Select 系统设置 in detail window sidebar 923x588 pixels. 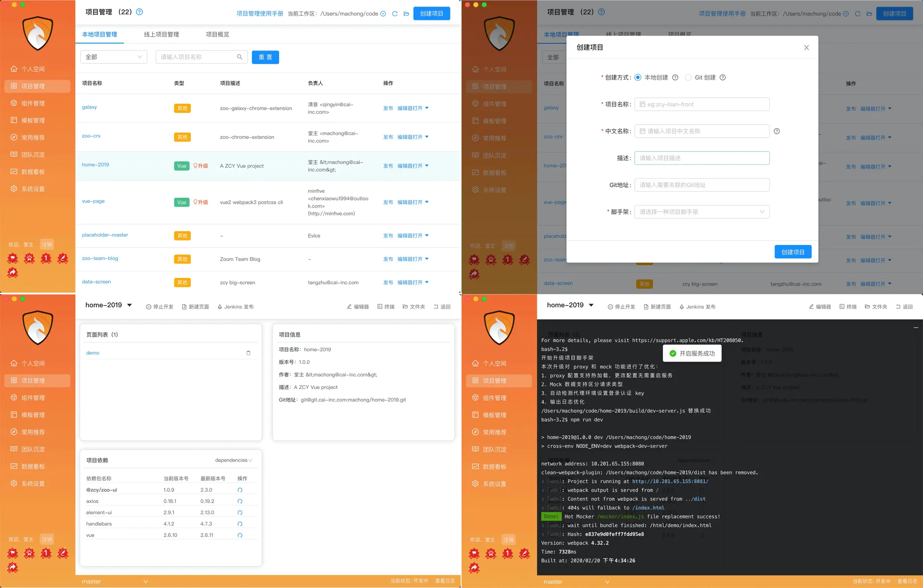click(x=28, y=483)
